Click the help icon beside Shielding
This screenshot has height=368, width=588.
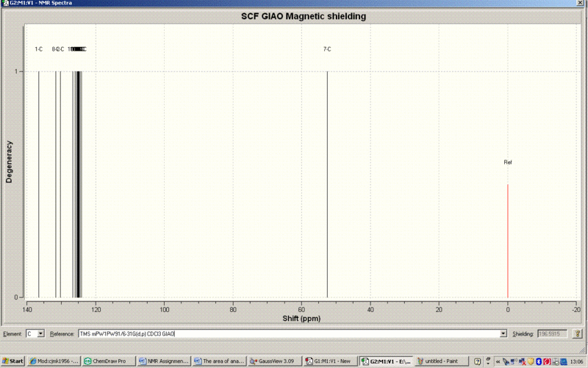577,333
